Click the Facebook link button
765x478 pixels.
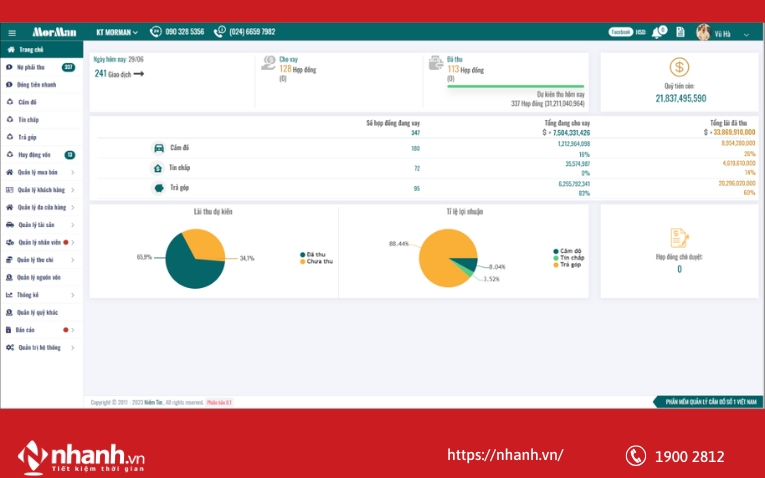coord(621,32)
